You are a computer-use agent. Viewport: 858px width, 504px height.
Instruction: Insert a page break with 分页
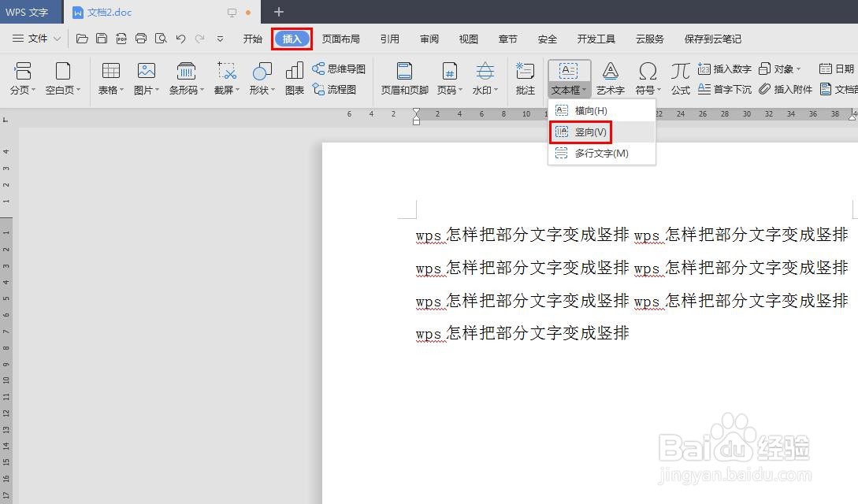[22, 78]
